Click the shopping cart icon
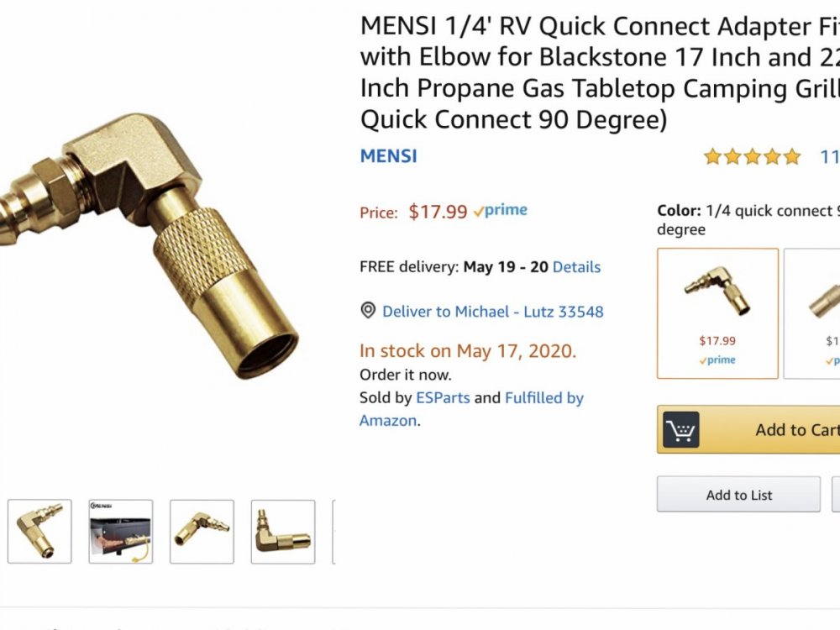Screen dimensions: 840x630 tap(681, 430)
